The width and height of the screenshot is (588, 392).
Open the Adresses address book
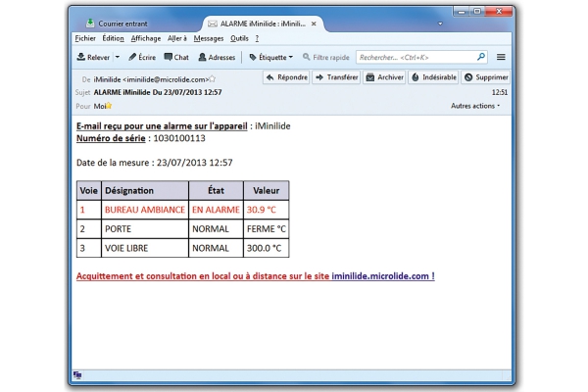[x=217, y=57]
